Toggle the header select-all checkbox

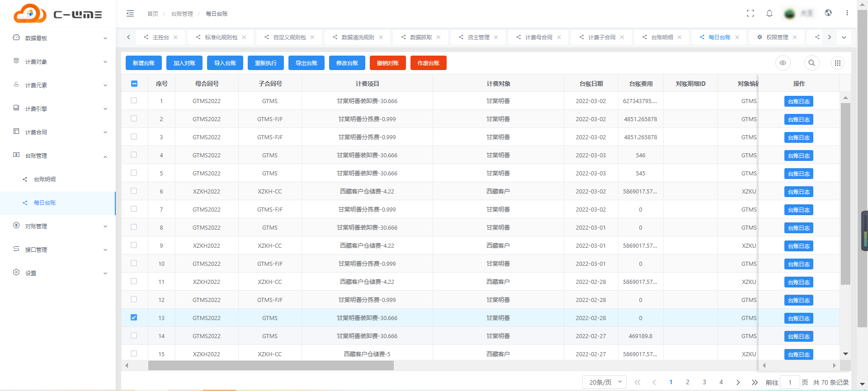134,84
